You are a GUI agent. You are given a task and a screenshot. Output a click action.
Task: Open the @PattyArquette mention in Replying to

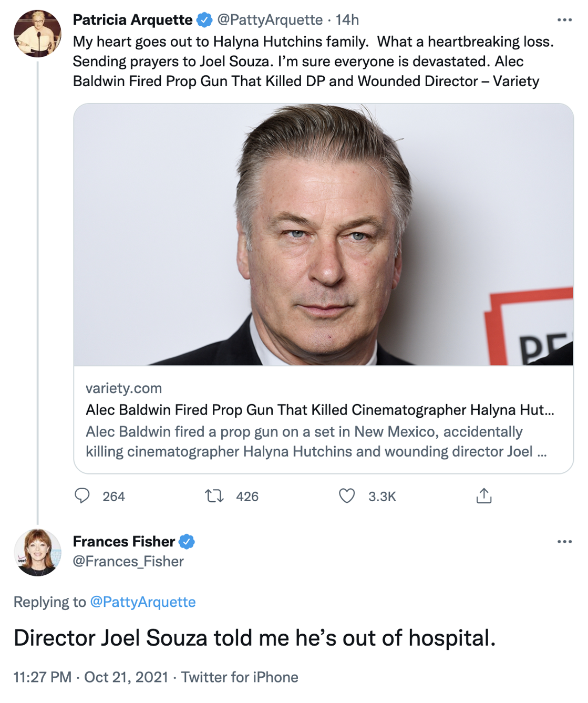pos(143,602)
